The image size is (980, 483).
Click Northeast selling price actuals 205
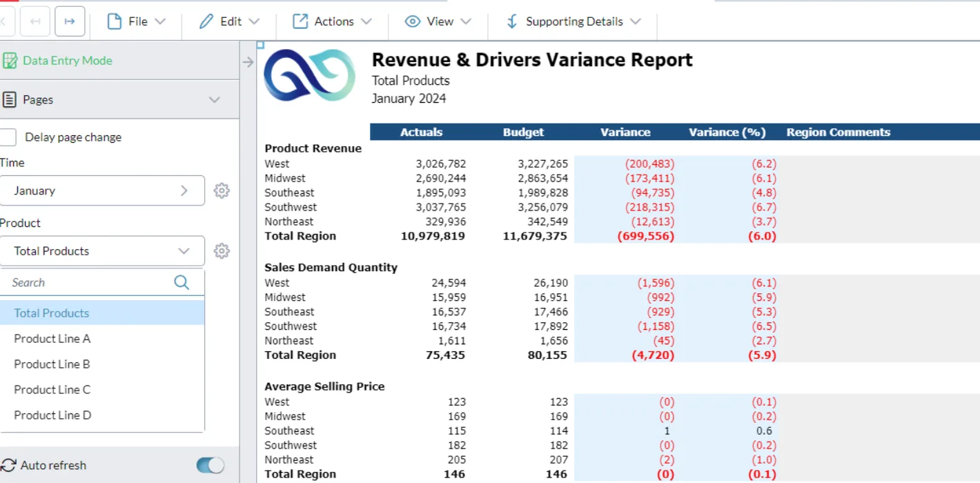tap(456, 460)
